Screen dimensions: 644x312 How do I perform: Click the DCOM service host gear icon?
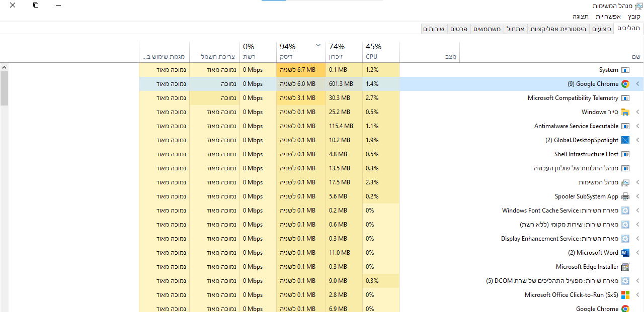[625, 281]
